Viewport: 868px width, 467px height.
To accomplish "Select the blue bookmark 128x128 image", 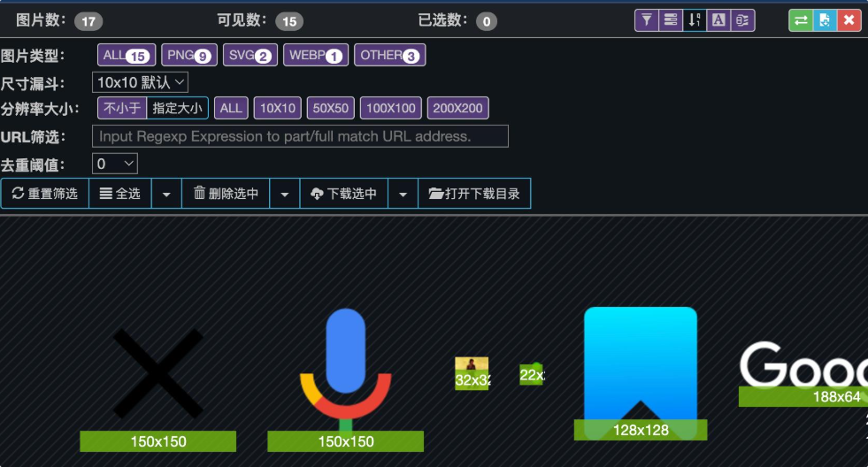I will [641, 373].
